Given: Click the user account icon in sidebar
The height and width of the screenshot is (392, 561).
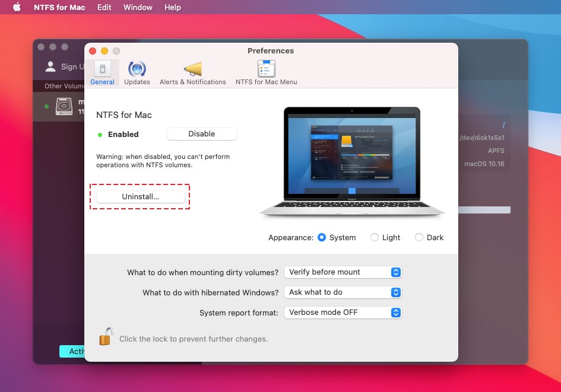Looking at the screenshot, I should point(51,66).
